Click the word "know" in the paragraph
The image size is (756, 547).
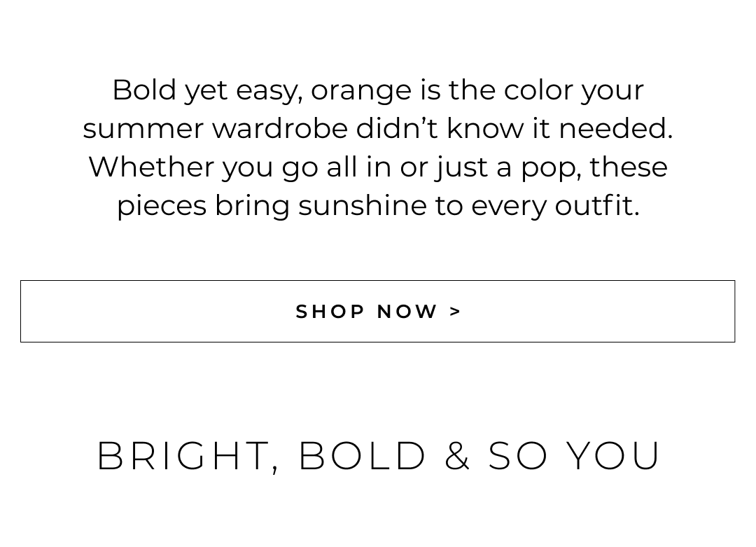point(486,129)
